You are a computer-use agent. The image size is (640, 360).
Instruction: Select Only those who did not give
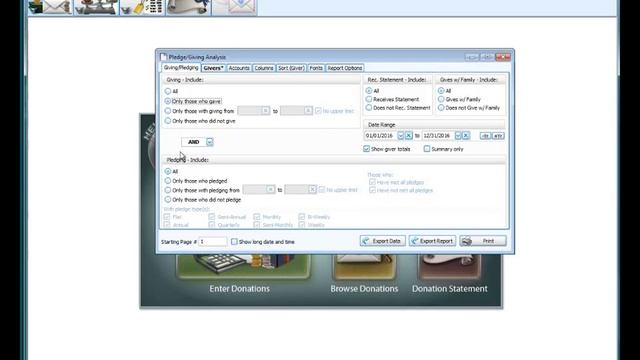168,121
